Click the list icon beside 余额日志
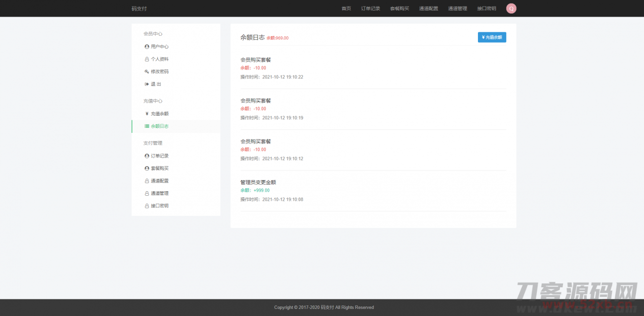This screenshot has height=316, width=644. (147, 126)
